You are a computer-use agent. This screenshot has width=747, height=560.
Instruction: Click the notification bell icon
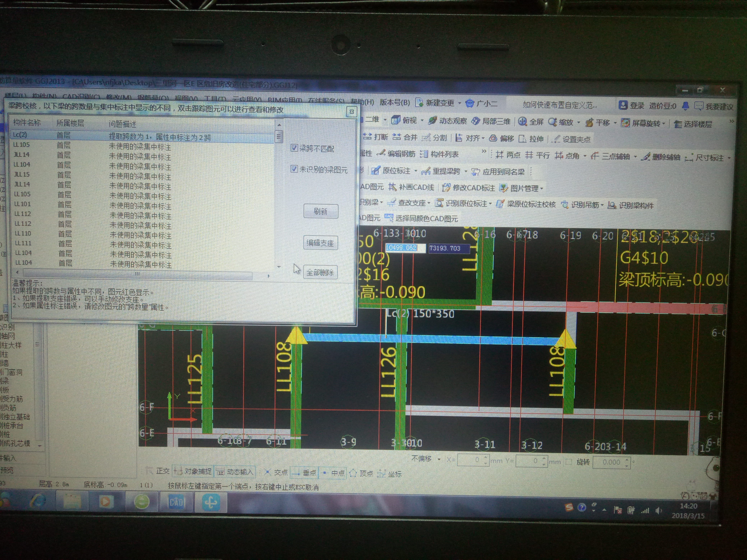tap(685, 106)
